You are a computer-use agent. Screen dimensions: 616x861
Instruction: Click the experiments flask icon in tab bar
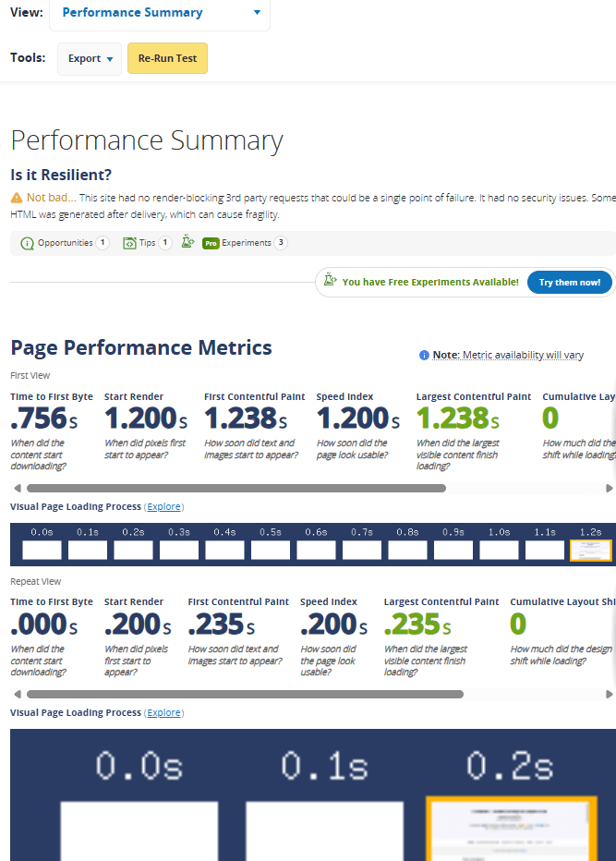click(187, 242)
